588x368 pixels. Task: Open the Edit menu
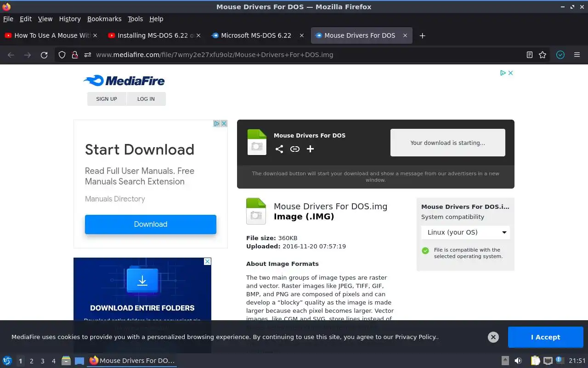click(x=26, y=19)
